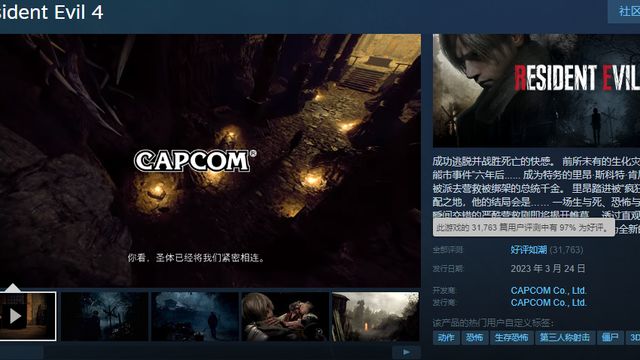Select the 动作 tag
640x360 pixels.
446,338
